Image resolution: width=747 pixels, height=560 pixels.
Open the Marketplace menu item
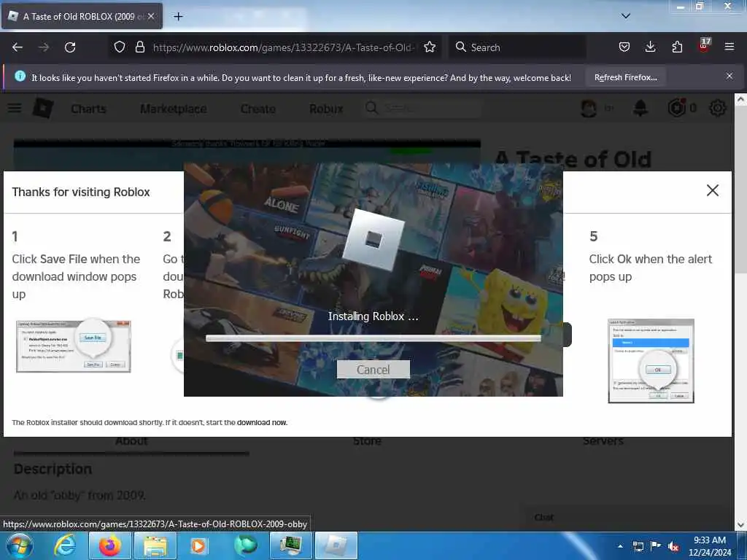tap(174, 109)
